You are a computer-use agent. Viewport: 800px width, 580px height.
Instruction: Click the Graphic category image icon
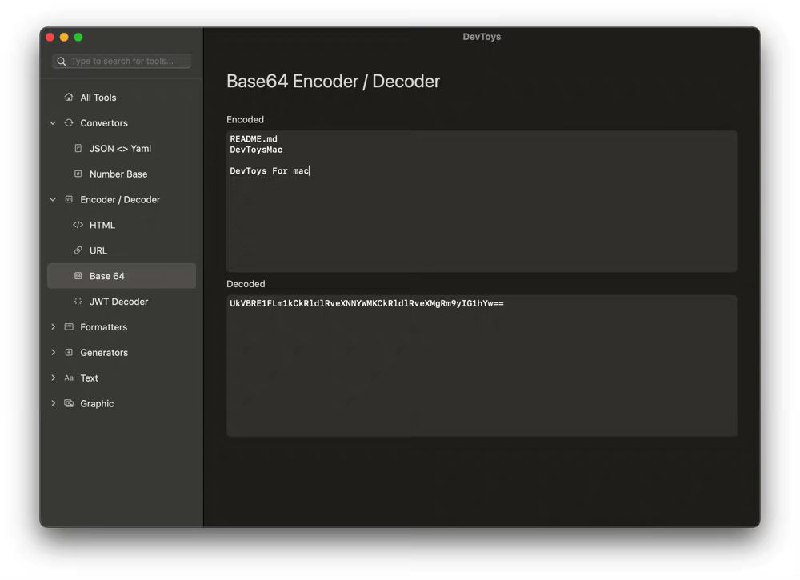click(69, 403)
